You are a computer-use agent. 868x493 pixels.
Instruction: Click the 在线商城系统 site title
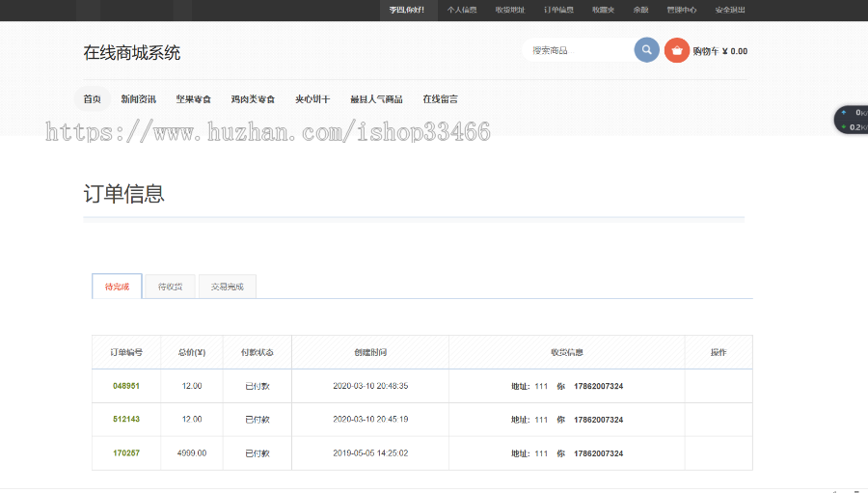131,53
